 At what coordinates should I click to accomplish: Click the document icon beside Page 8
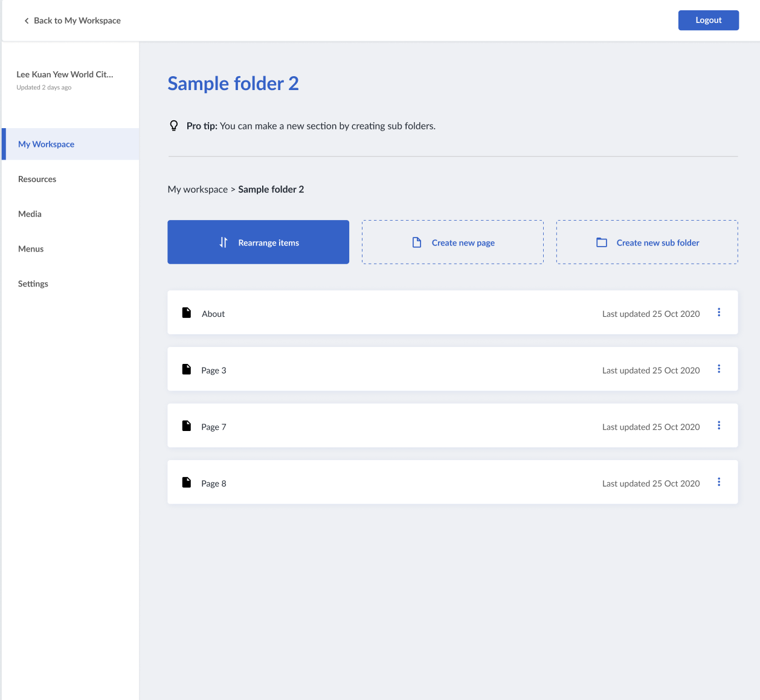(x=186, y=482)
